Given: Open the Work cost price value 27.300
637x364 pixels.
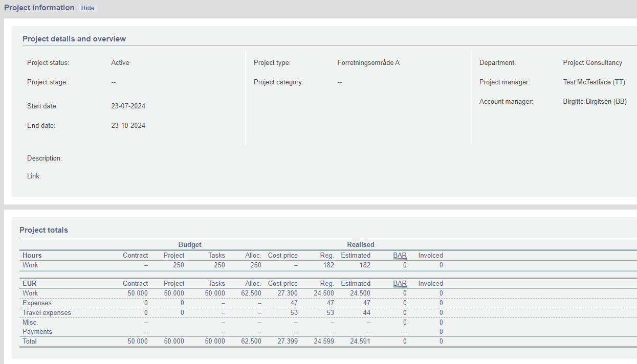Looking at the screenshot, I should pyautogui.click(x=288, y=293).
